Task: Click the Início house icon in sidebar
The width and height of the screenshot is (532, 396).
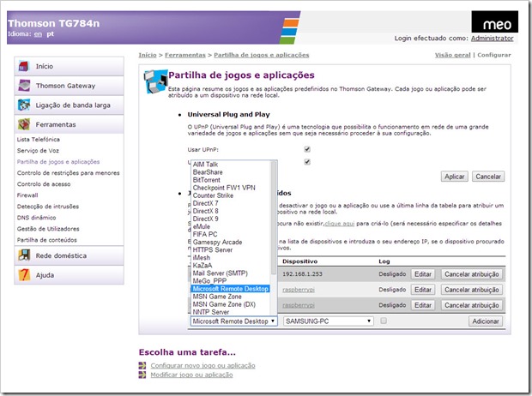Action: 23,66
